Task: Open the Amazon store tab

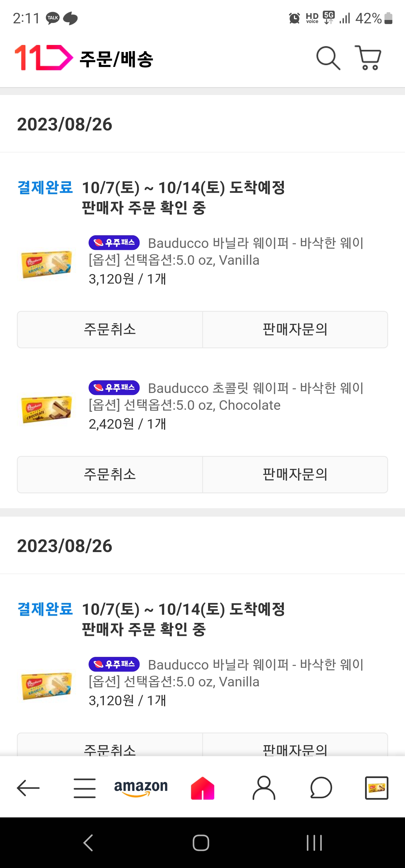Action: (141, 788)
